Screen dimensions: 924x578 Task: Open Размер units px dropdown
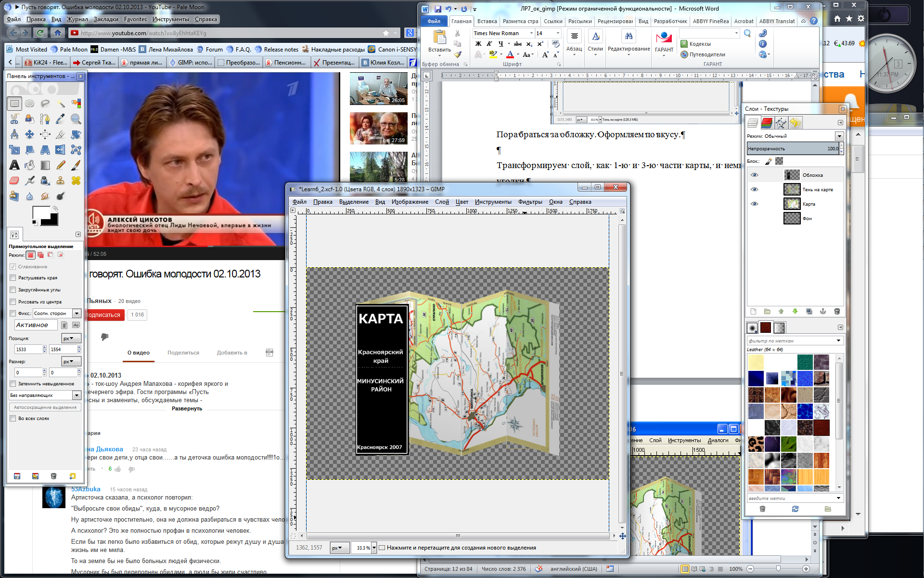pos(71,362)
